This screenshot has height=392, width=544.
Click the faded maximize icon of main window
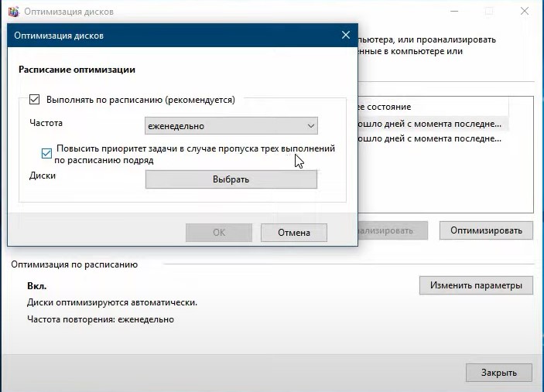coord(489,11)
